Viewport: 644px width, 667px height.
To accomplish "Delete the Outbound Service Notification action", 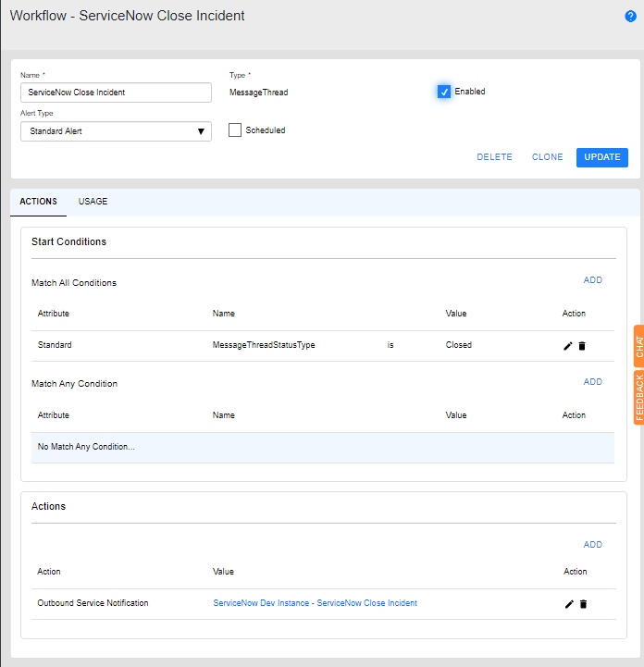I will click(x=583, y=604).
